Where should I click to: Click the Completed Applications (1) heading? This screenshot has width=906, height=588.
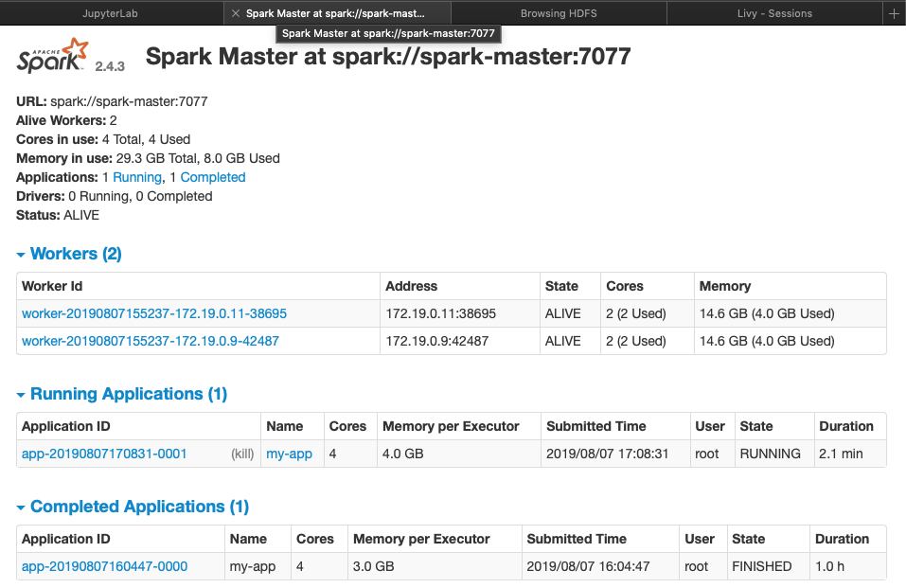(x=139, y=507)
